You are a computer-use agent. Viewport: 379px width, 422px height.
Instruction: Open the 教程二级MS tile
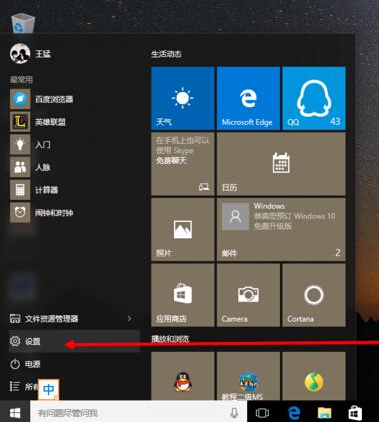click(248, 376)
